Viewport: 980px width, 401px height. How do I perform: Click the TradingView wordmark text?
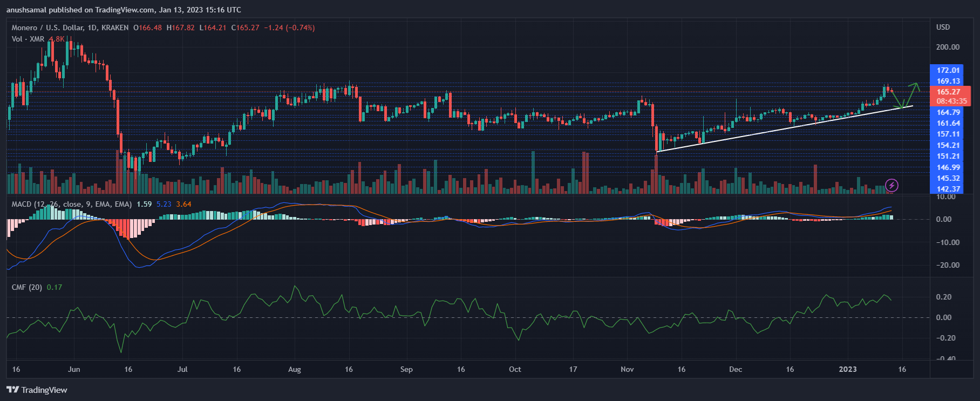[x=44, y=390]
